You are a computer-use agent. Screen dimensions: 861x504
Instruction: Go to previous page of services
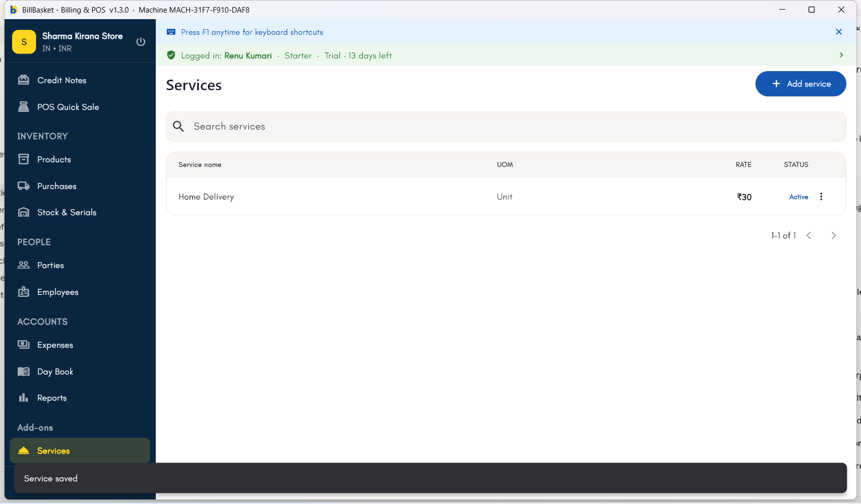pos(809,235)
